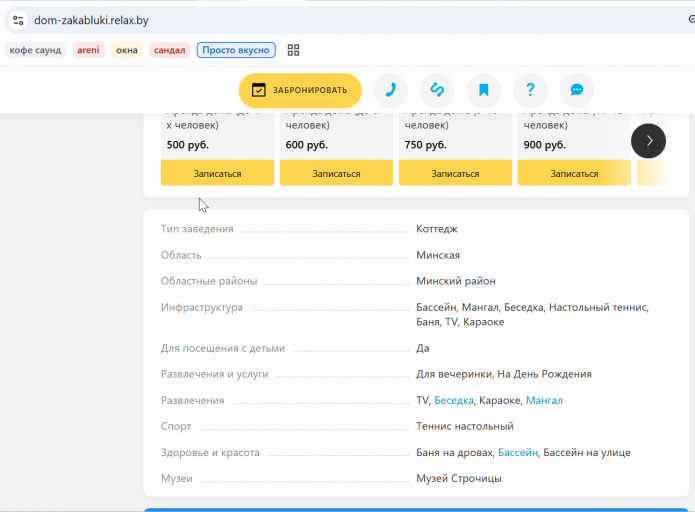Click Записаться under 900 руб.
Image resolution: width=695 pixels, height=512 pixels.
(574, 173)
